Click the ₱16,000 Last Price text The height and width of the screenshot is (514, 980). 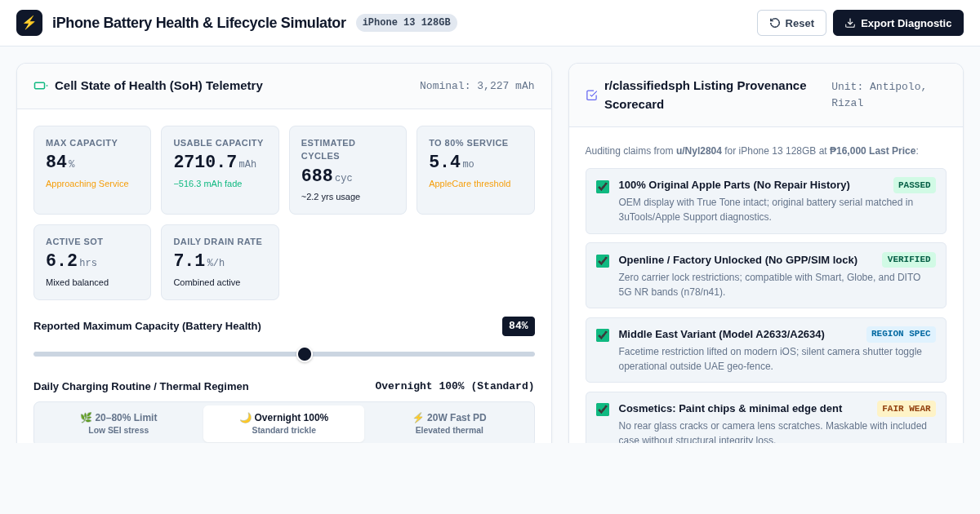(872, 151)
